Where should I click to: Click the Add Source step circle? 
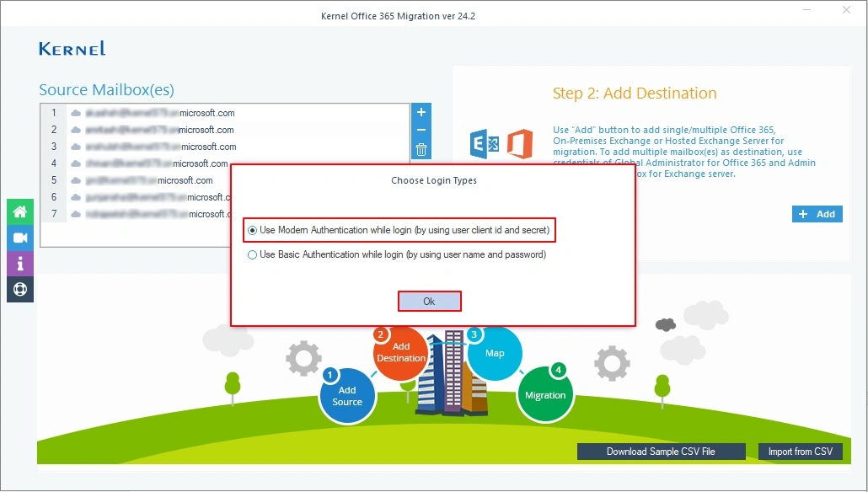[347, 394]
